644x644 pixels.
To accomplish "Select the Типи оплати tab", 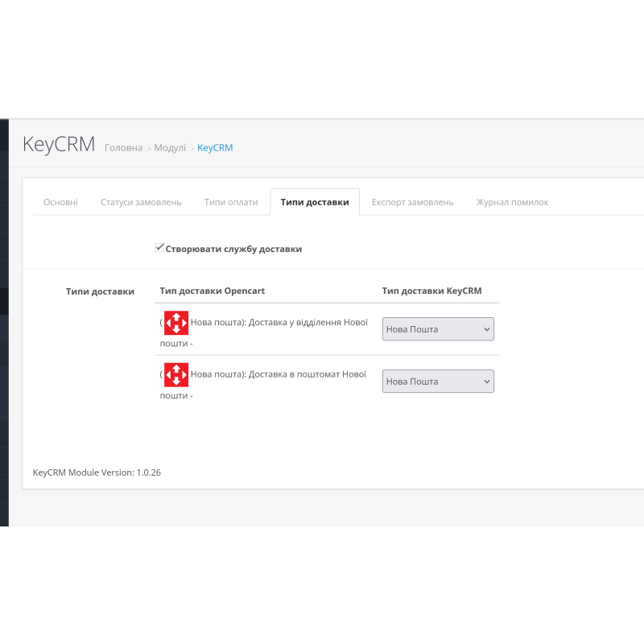I will click(x=231, y=202).
